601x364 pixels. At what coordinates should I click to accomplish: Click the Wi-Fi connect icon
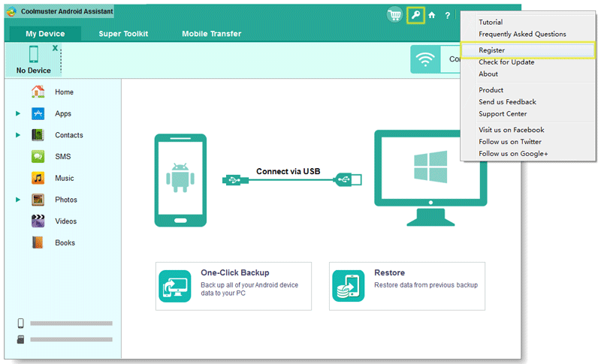tap(425, 59)
